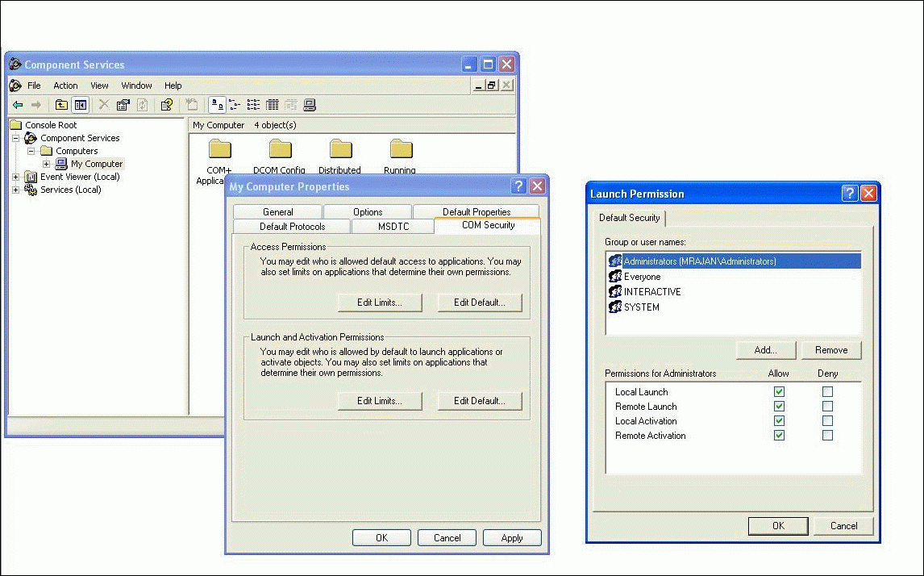Allow Remote Activation for Administrators
Screen dimensions: 924x576
(779, 435)
